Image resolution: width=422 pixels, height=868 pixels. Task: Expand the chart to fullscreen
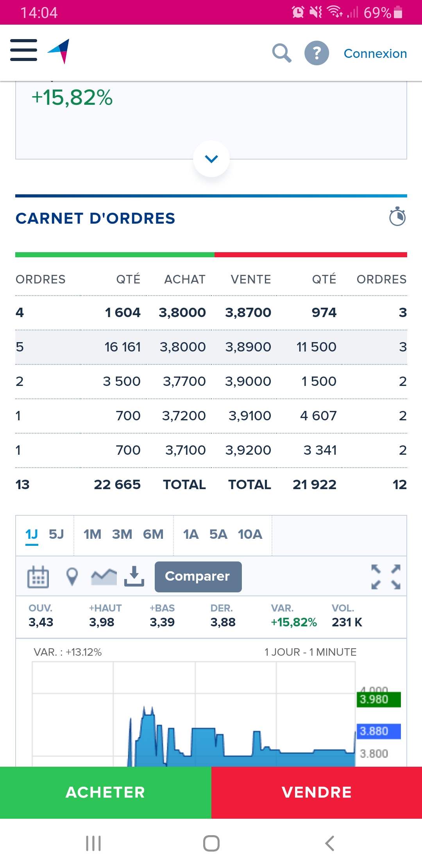tap(386, 577)
